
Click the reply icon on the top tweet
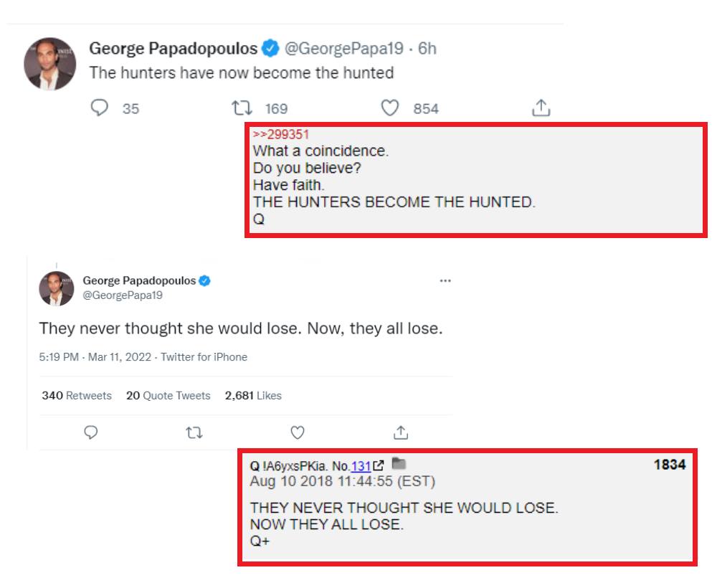pyautogui.click(x=100, y=108)
